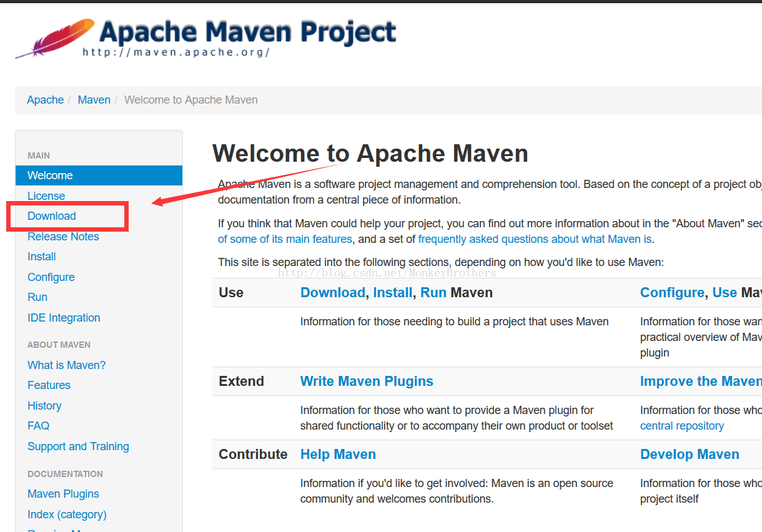This screenshot has width=762, height=532.
Task: Click 'of some of its main features' link
Action: [x=285, y=239]
